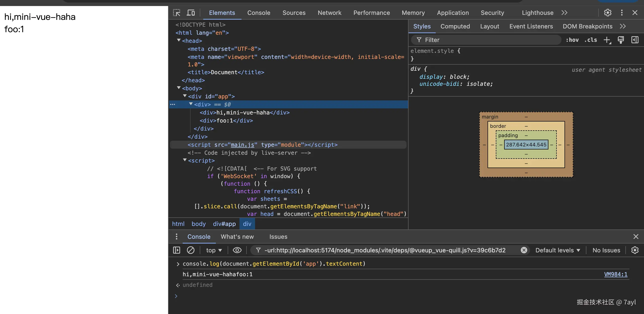This screenshot has width=644, height=314.
Task: Toggle the device toolbar icon
Action: tap(191, 13)
